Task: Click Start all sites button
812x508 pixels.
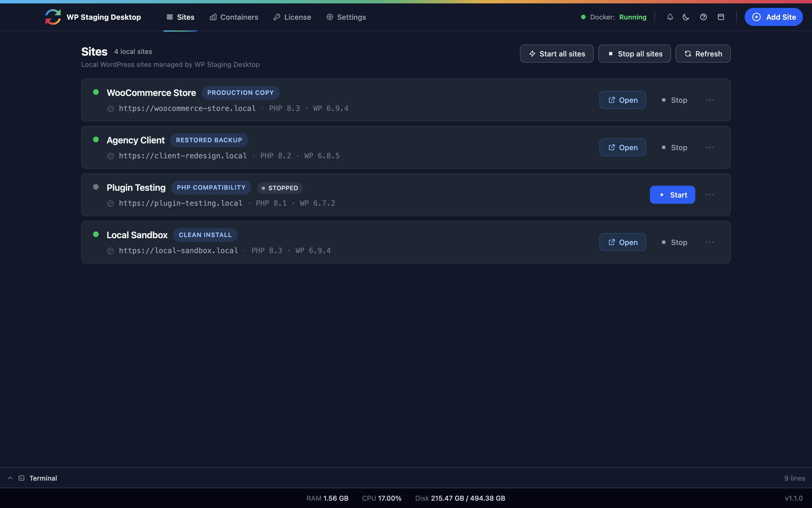Action: click(557, 54)
